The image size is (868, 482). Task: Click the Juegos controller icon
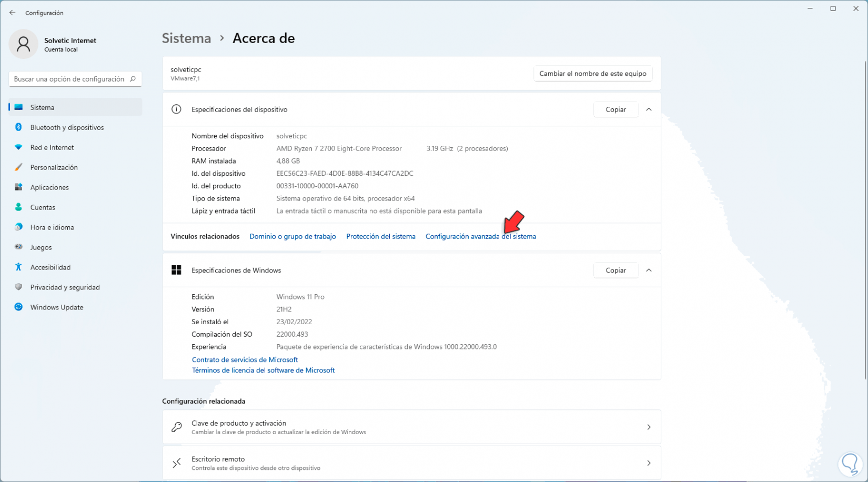click(19, 247)
